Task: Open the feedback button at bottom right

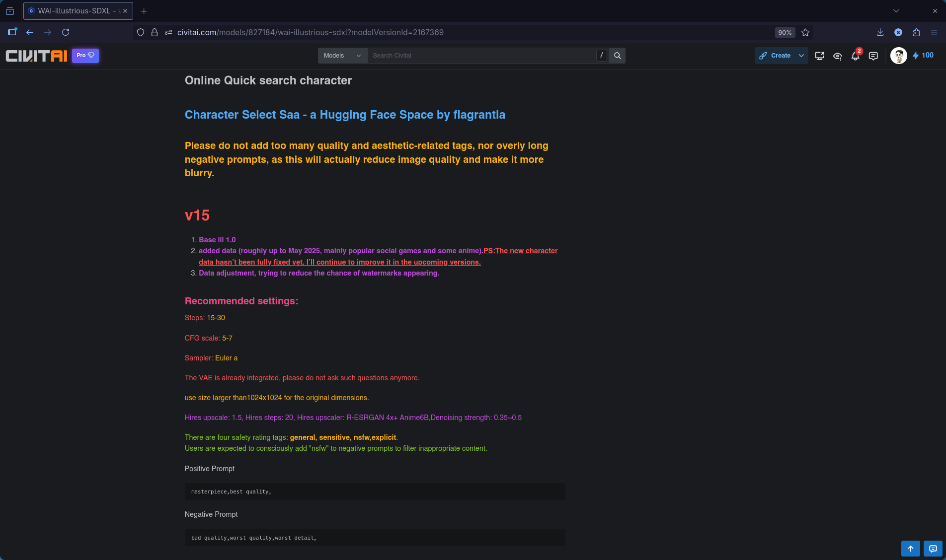Action: [x=933, y=549]
